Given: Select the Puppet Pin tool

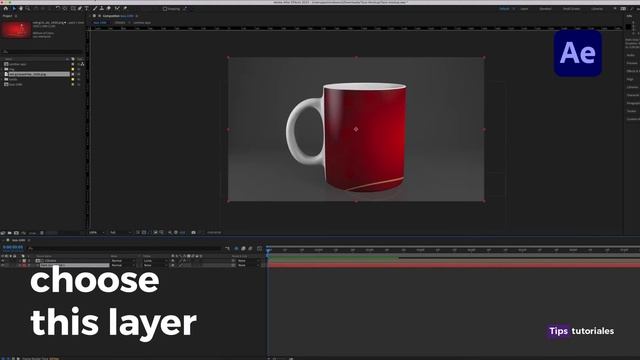Looking at the screenshot, I should [x=125, y=8].
